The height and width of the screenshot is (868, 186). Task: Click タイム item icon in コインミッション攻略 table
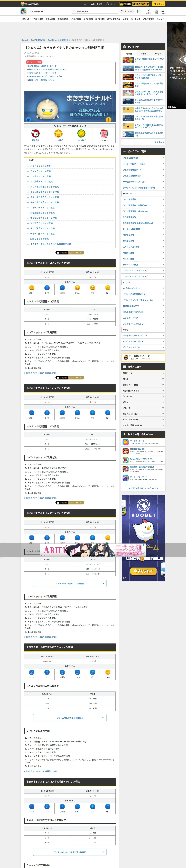pyautogui.click(x=77, y=413)
